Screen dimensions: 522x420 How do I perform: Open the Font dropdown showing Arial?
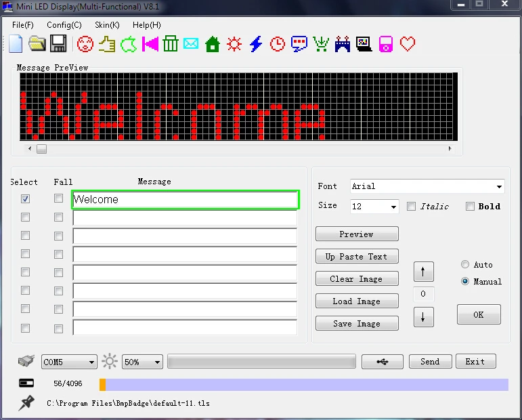(x=427, y=186)
